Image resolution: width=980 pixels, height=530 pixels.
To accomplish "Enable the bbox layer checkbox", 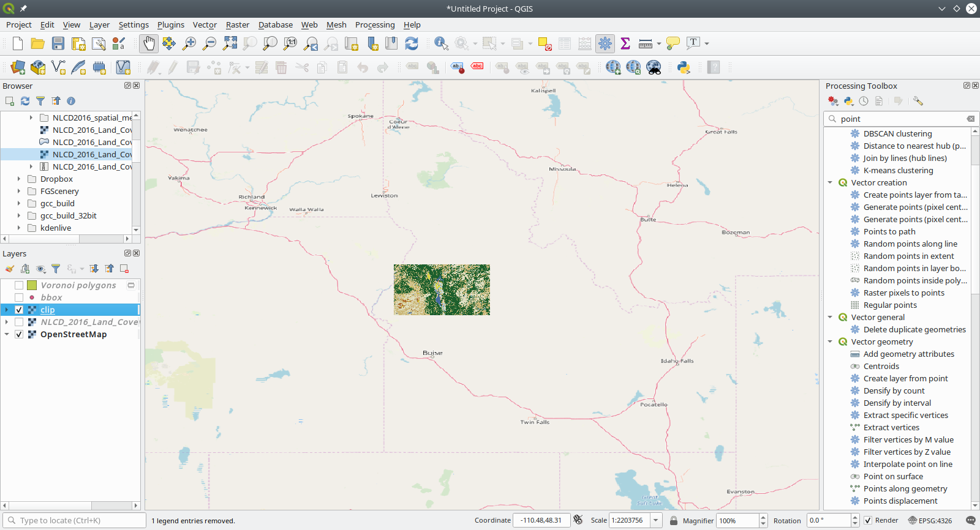I will (x=19, y=297).
